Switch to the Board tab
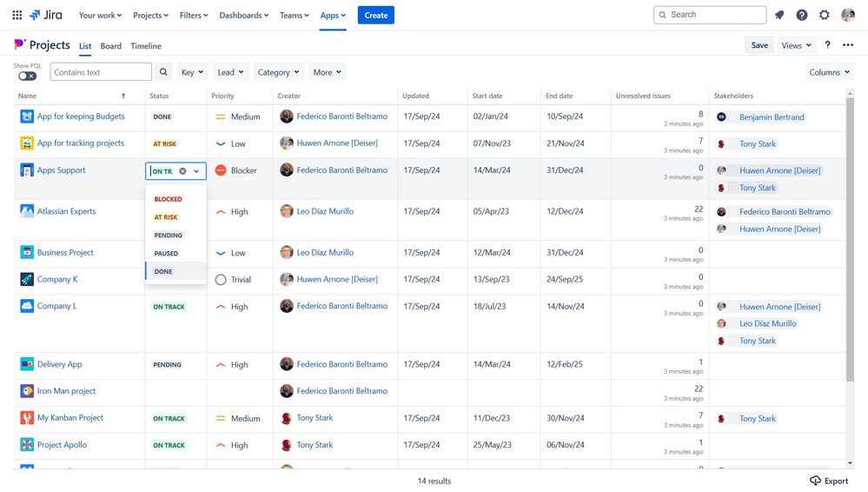 pyautogui.click(x=110, y=46)
